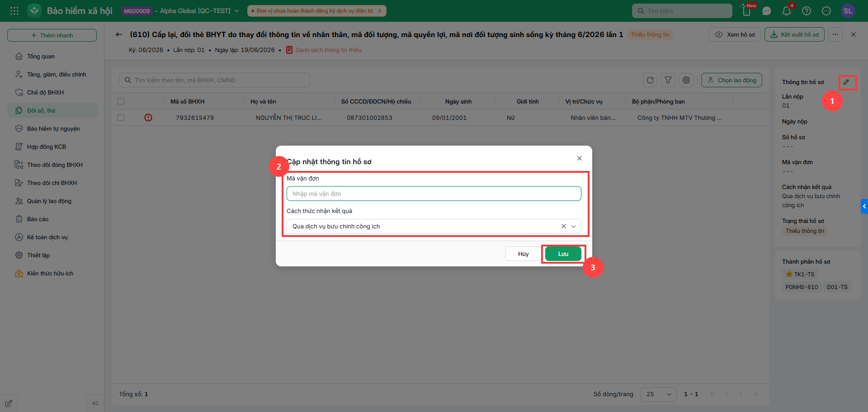Expand the blue side panel arrow tab

(864, 206)
